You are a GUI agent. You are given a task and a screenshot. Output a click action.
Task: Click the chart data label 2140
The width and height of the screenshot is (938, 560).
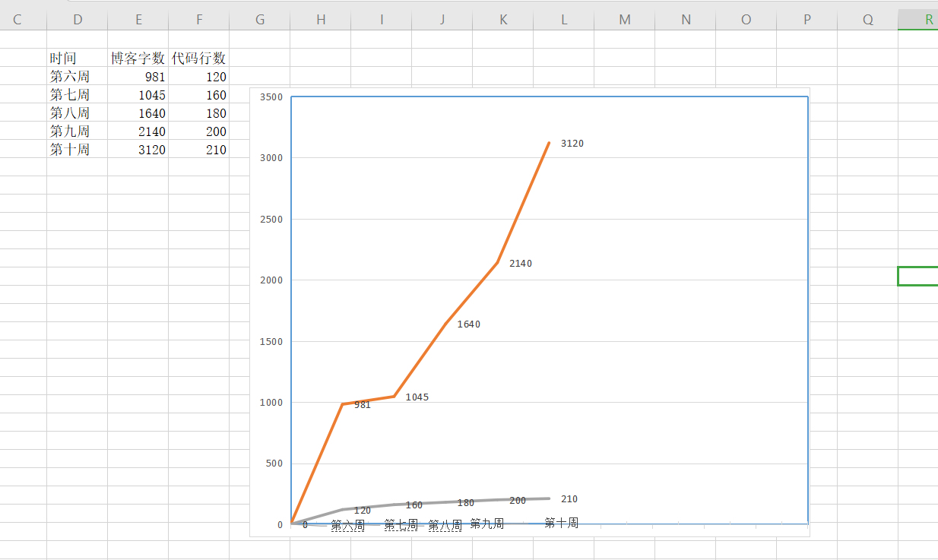[x=521, y=264]
